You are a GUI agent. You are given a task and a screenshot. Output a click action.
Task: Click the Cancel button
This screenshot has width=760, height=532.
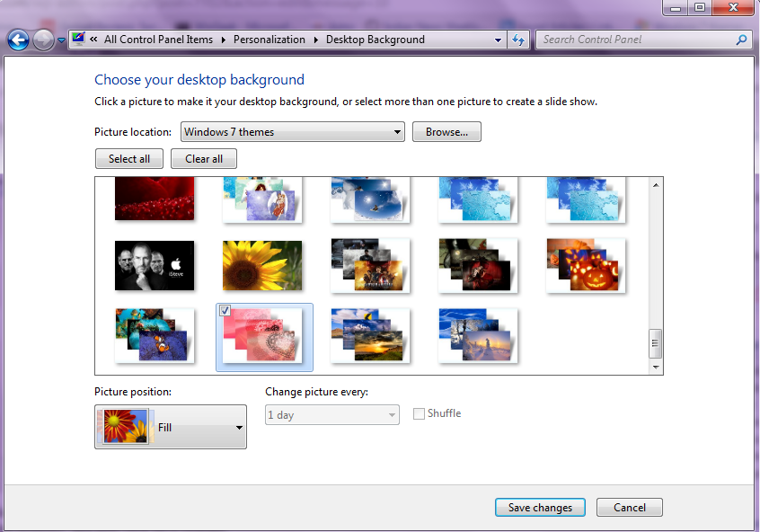coord(629,507)
